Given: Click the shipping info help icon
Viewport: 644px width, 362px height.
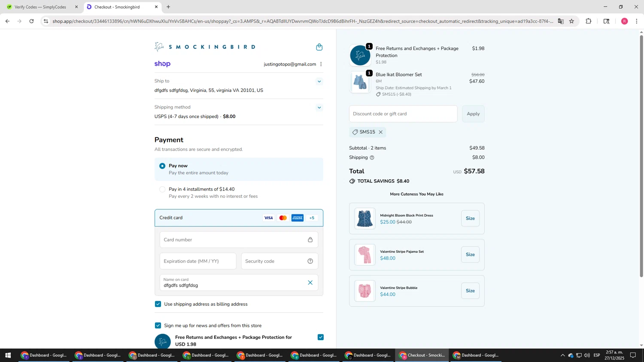Looking at the screenshot, I should coord(372,157).
